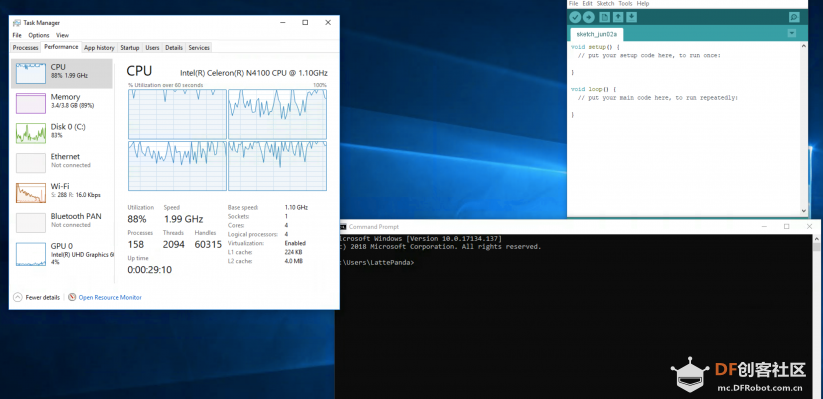Click the Handles value 60315
The image size is (823, 399).
tap(208, 245)
